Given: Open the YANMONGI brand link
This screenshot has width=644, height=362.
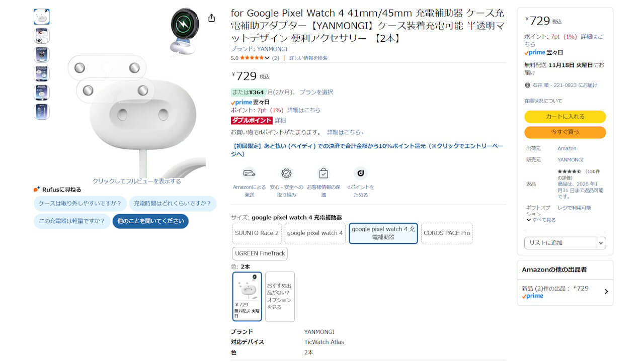Looking at the screenshot, I should (272, 49).
